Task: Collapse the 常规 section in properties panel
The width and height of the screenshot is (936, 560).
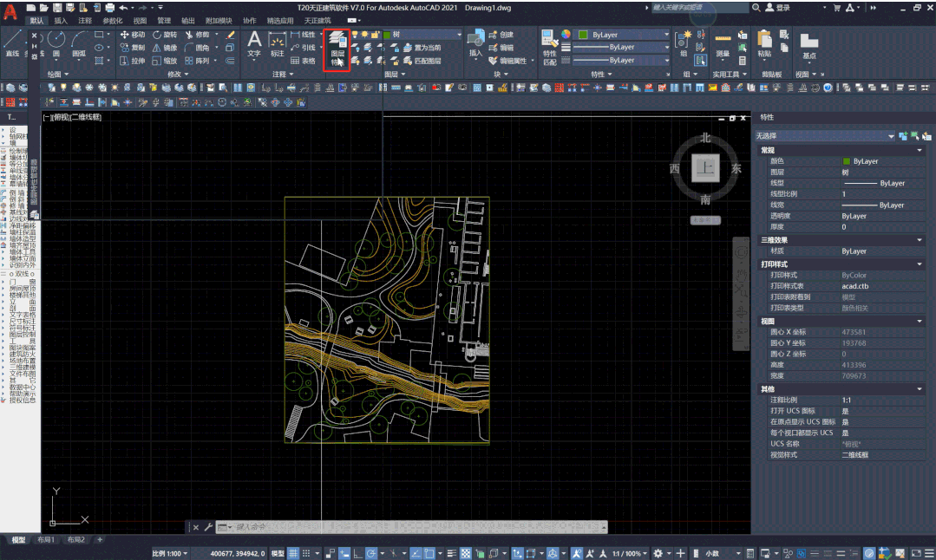Action: (x=920, y=151)
